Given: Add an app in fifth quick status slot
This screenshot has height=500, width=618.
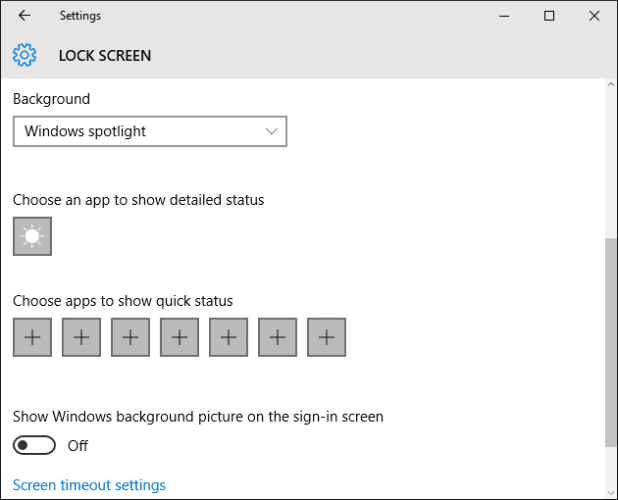Looking at the screenshot, I should 228,338.
